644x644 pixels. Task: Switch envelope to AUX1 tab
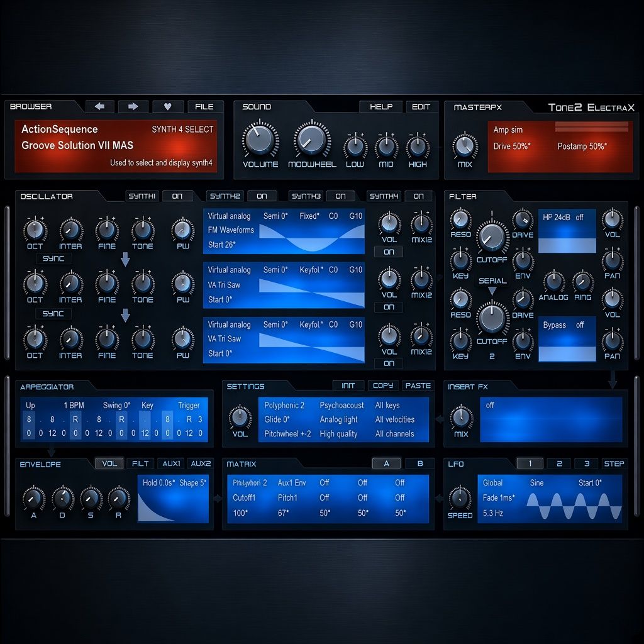[171, 464]
